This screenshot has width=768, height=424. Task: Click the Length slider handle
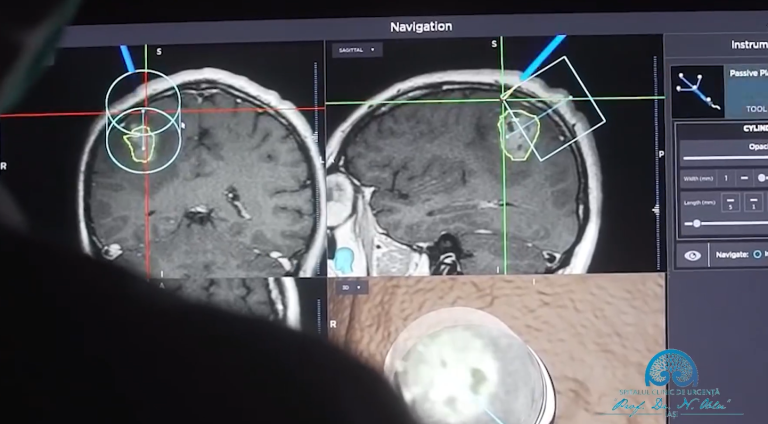pos(696,224)
